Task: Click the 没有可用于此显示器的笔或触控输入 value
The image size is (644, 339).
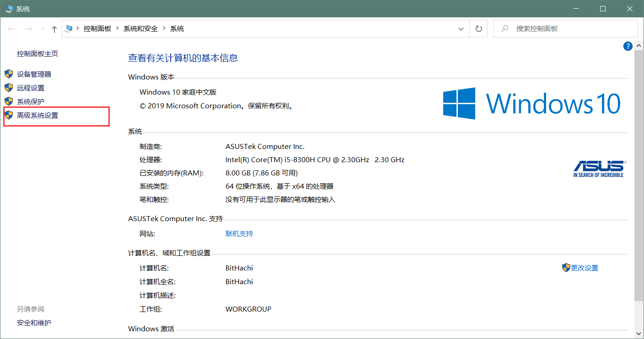Action: [280, 200]
